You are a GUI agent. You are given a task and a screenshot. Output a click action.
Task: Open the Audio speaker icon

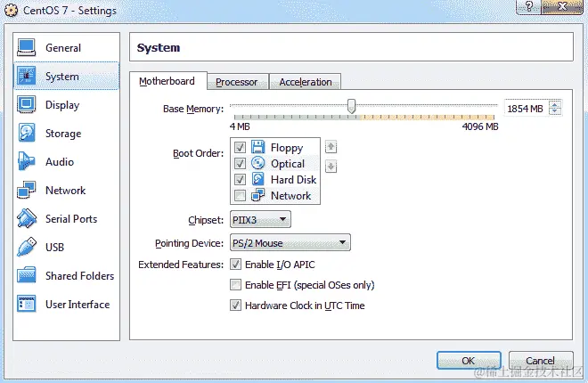[x=26, y=161]
